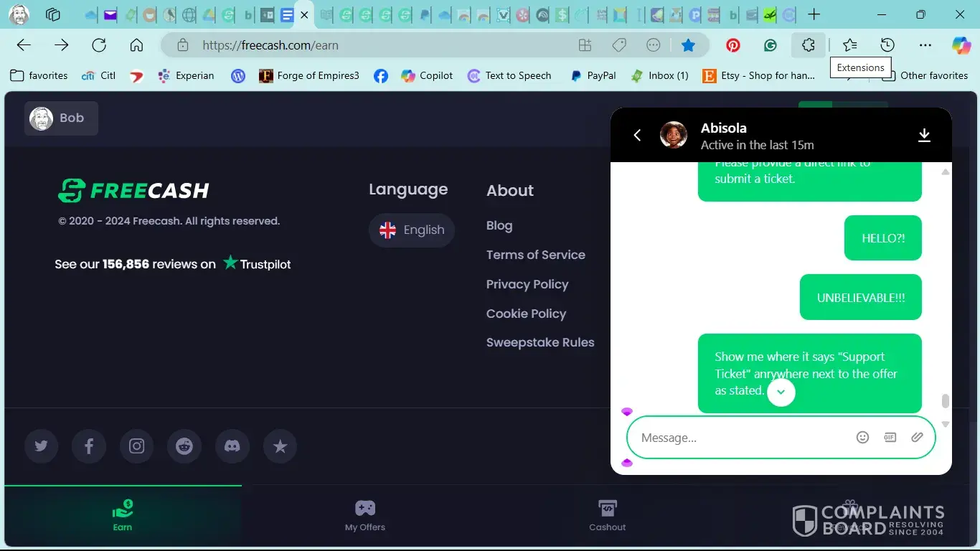Expand the Other favorites folder
The height and width of the screenshot is (551, 980).
point(925,75)
